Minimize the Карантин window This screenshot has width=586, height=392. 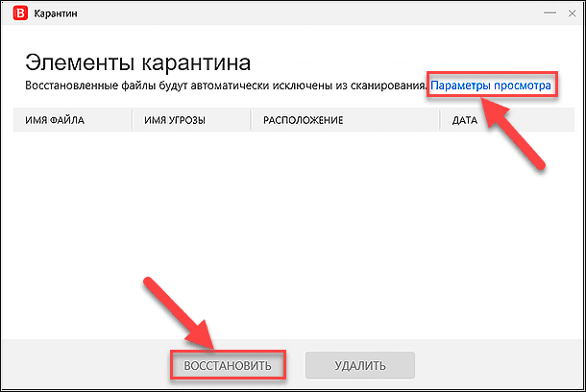coord(550,13)
